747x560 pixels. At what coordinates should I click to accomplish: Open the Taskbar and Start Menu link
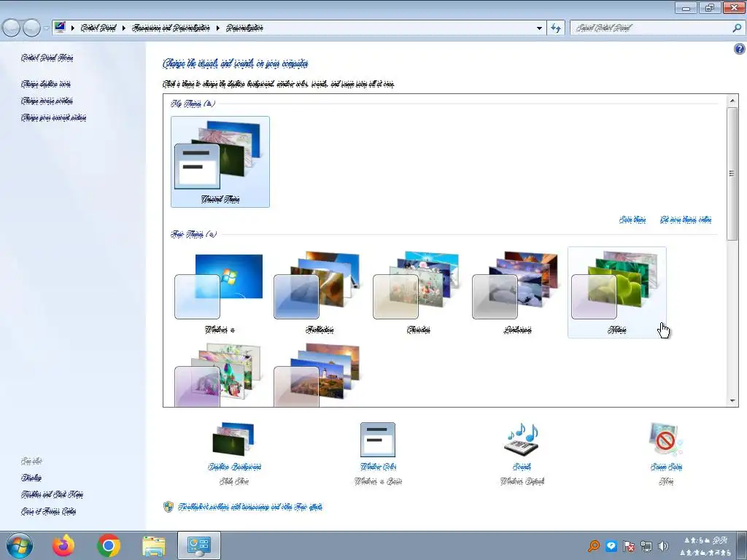pyautogui.click(x=52, y=494)
